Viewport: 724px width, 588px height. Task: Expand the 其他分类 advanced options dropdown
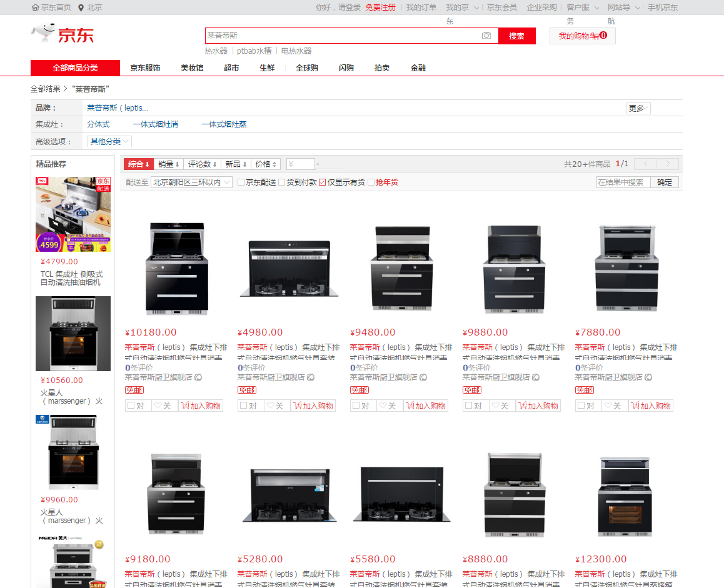(x=109, y=142)
